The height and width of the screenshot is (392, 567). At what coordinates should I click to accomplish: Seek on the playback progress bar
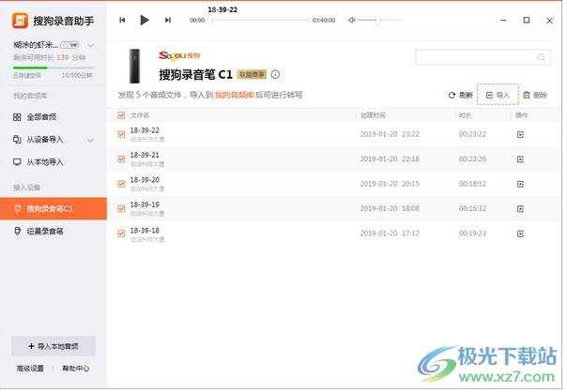coord(260,21)
